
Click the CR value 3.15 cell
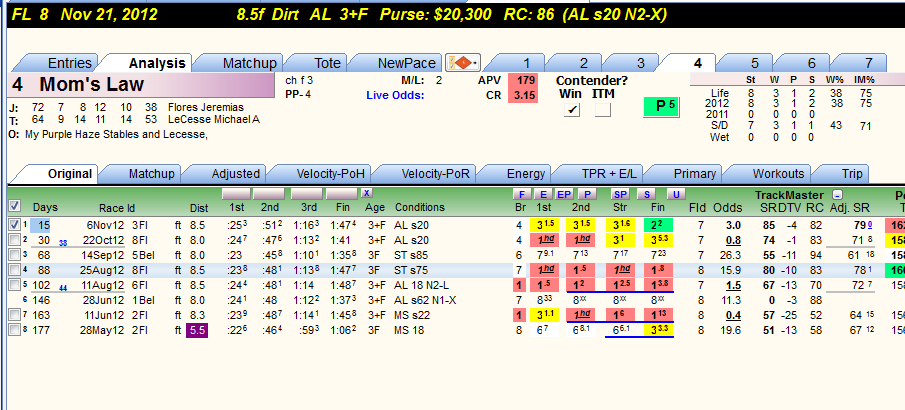pyautogui.click(x=525, y=95)
